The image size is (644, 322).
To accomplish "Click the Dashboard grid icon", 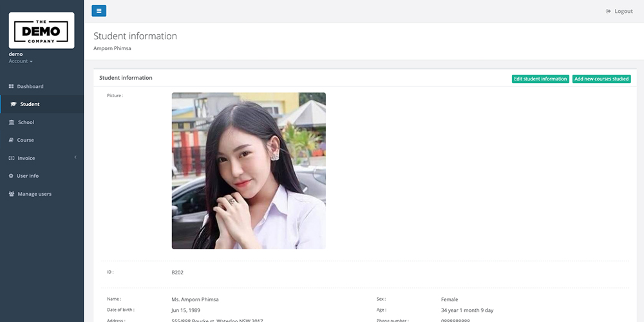I will 11,86.
